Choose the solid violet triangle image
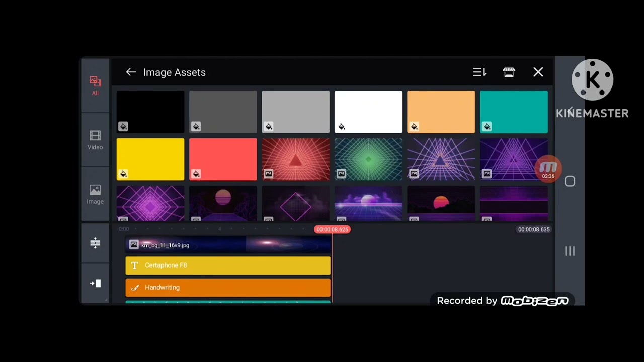The width and height of the screenshot is (644, 362). tap(514, 159)
